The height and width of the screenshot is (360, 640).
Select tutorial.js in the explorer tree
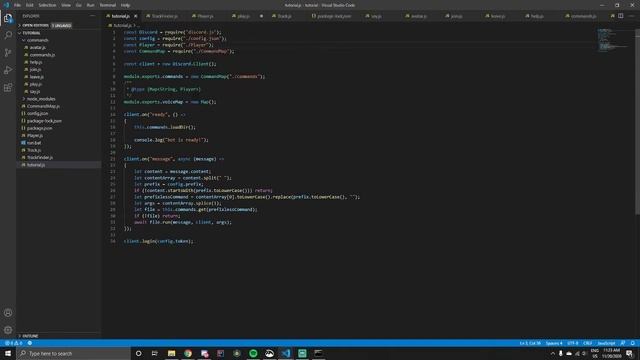pyautogui.click(x=36, y=165)
